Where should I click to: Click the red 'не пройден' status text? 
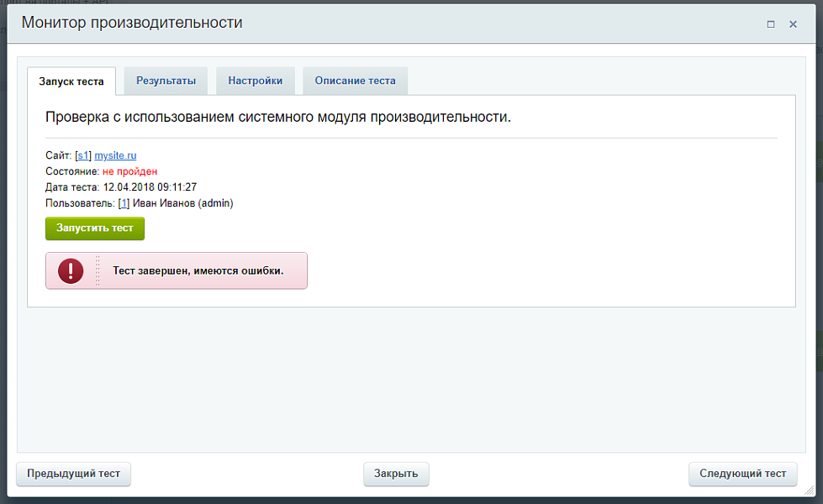click(130, 171)
